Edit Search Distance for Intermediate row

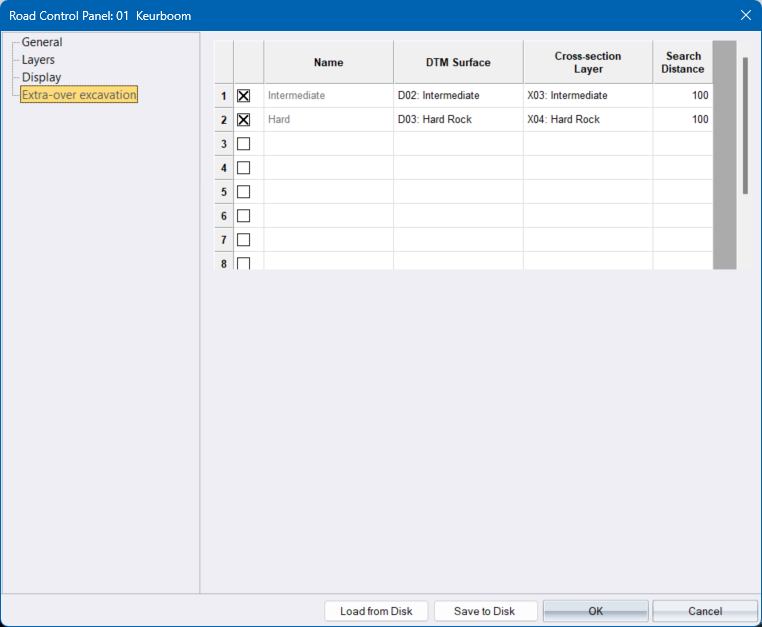682,96
